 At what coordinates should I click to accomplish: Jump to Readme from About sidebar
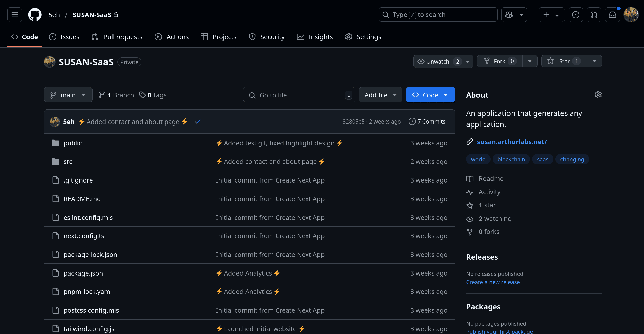[x=485, y=179]
